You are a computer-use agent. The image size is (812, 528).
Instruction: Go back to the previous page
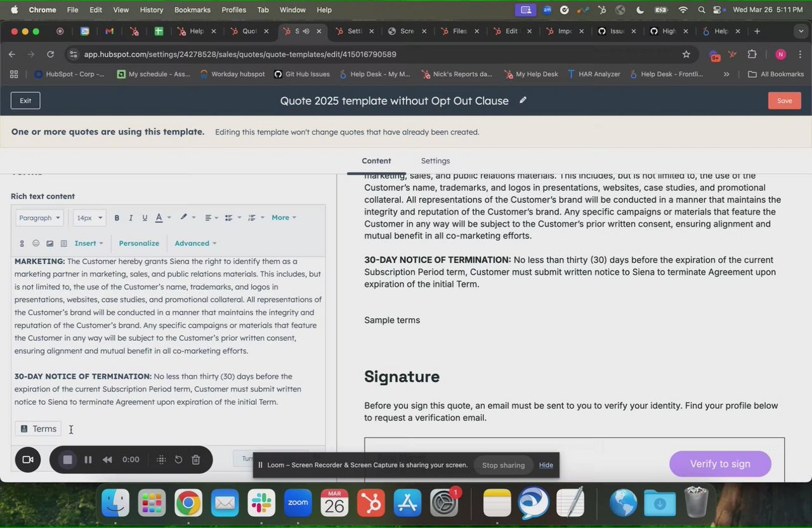coord(12,55)
